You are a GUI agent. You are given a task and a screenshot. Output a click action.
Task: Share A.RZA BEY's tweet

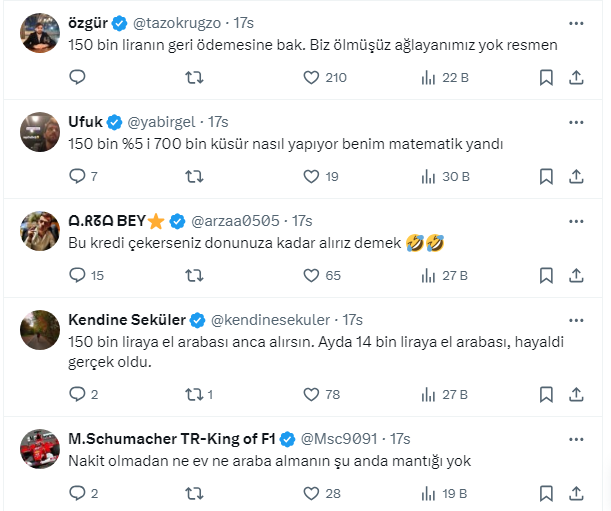[x=576, y=275]
